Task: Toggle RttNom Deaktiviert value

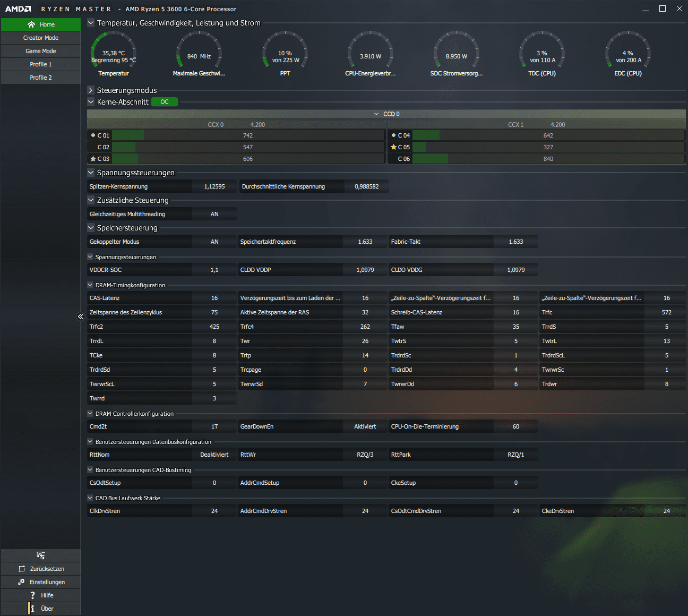Action: coord(214,455)
